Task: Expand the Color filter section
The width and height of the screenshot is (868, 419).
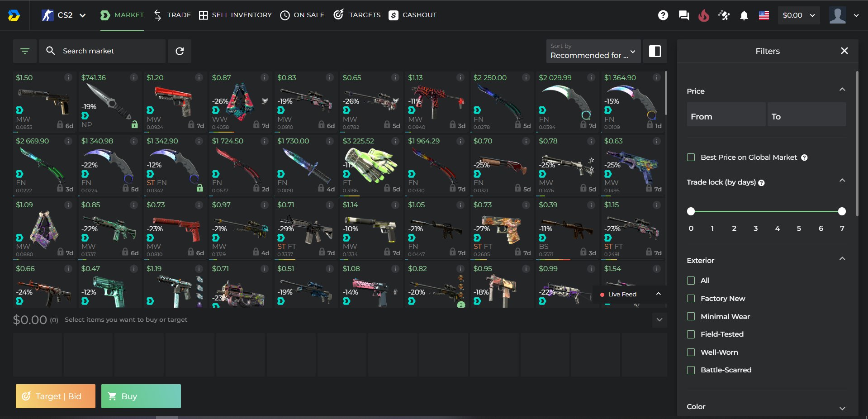Action: coord(766,407)
